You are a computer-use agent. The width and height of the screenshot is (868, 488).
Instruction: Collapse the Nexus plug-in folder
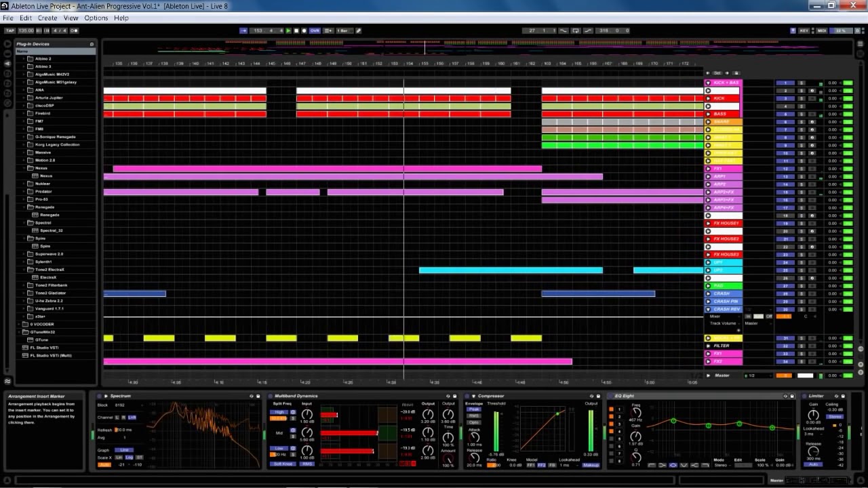pos(24,168)
